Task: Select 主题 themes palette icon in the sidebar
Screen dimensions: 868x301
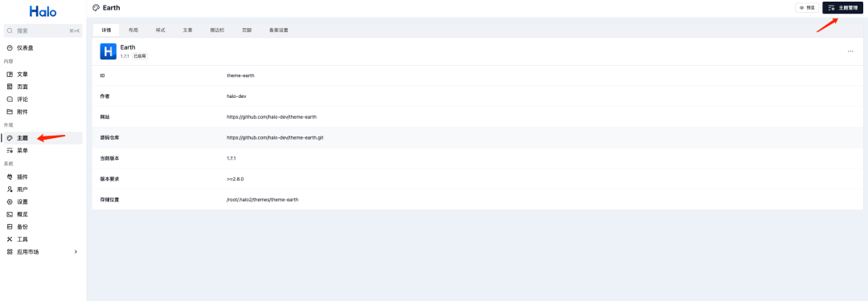Action: [x=10, y=138]
